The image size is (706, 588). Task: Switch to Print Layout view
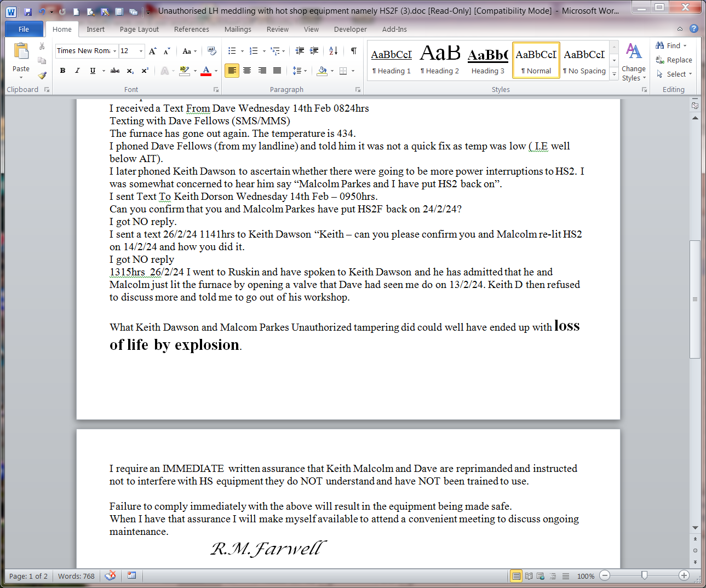[516, 576]
